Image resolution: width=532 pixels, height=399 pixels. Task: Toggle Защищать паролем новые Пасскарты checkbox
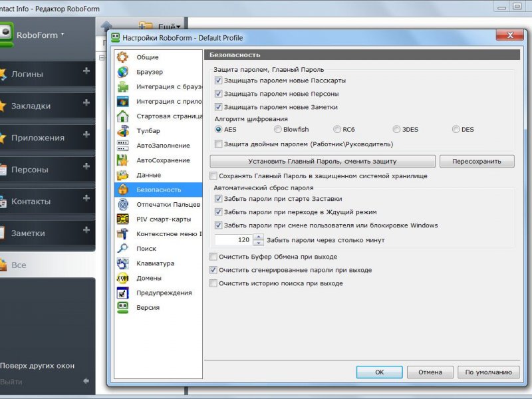(x=219, y=80)
